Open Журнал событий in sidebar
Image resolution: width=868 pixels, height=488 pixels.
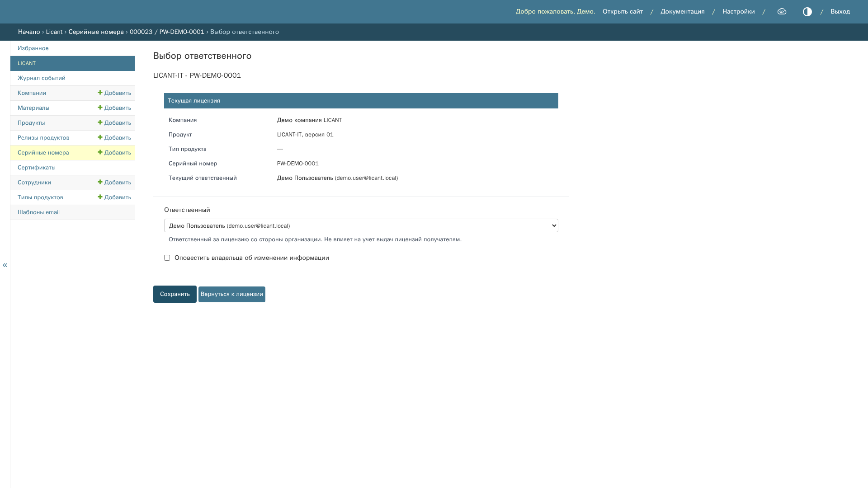click(x=42, y=78)
